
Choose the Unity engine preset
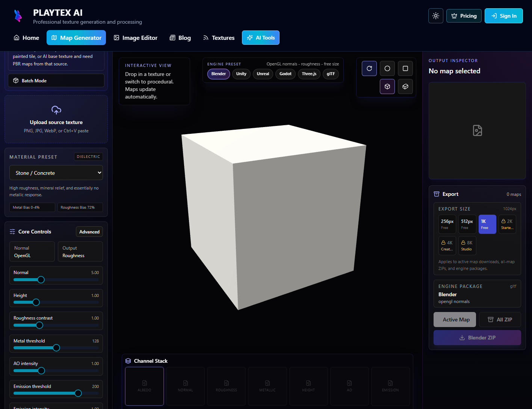pos(241,74)
